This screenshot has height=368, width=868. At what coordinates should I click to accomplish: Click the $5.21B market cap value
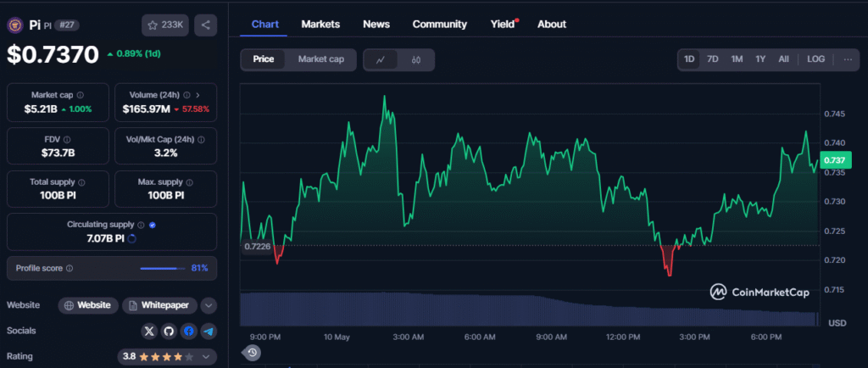[x=41, y=109]
